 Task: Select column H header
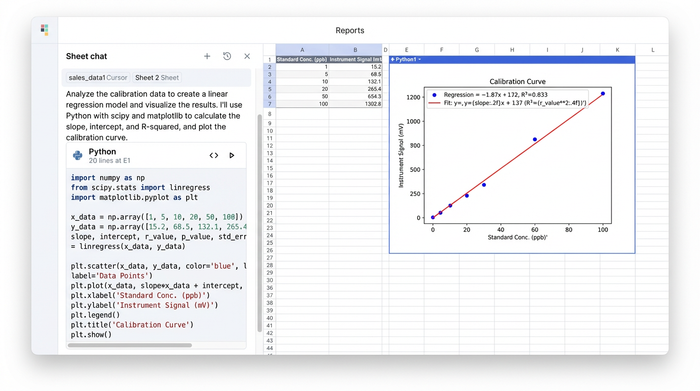click(512, 50)
